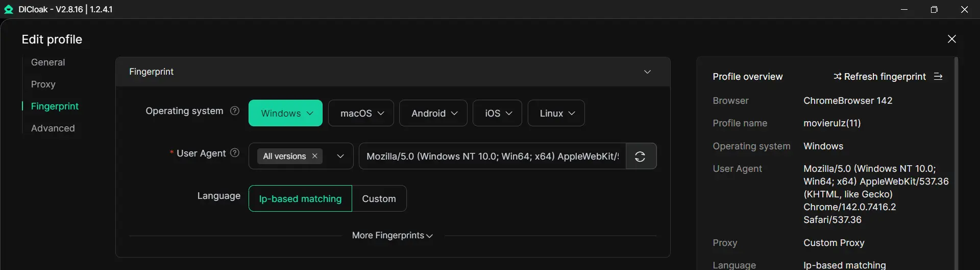Remove the All versions tag
This screenshot has height=270, width=980.
[x=315, y=156]
